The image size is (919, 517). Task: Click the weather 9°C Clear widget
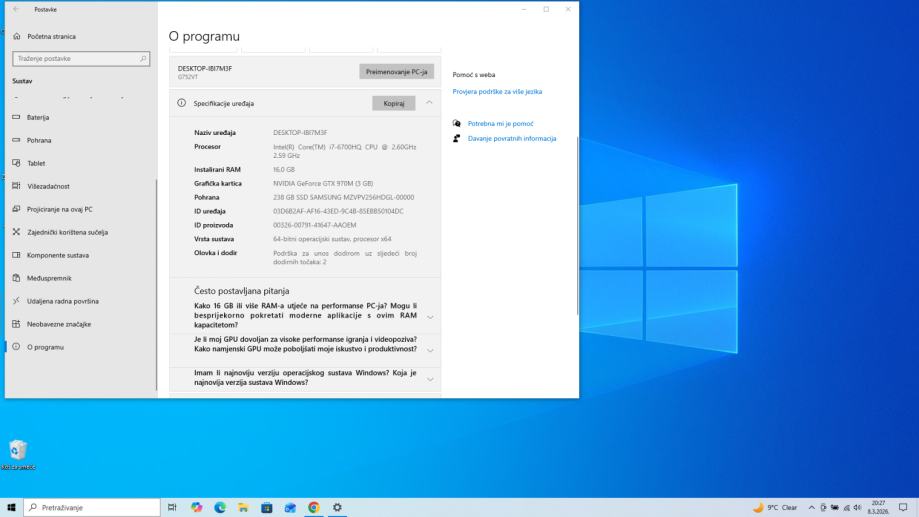tap(775, 508)
